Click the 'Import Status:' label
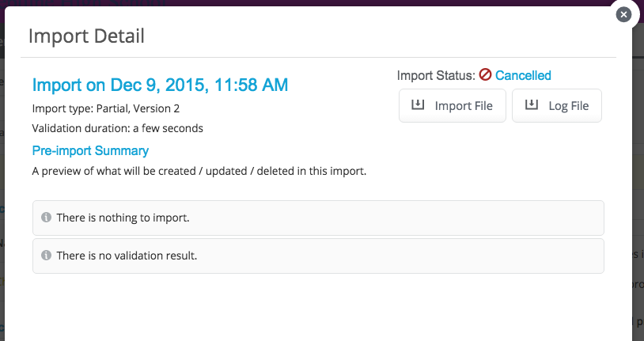 point(436,75)
